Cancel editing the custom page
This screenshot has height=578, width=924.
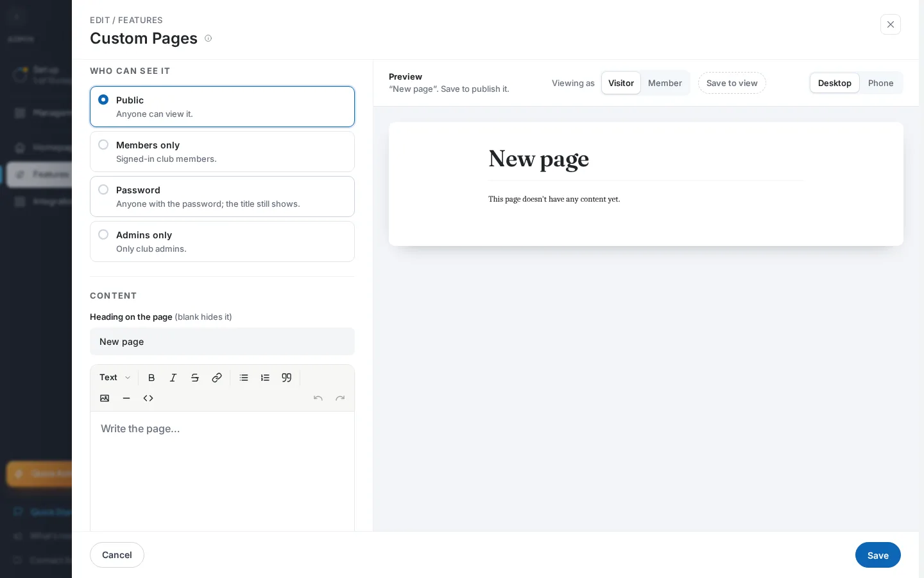click(x=117, y=555)
